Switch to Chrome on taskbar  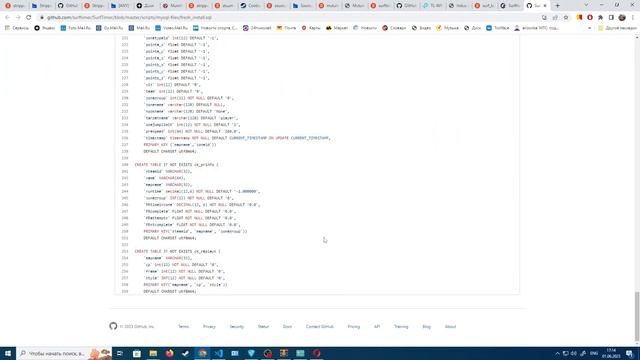tap(202, 353)
